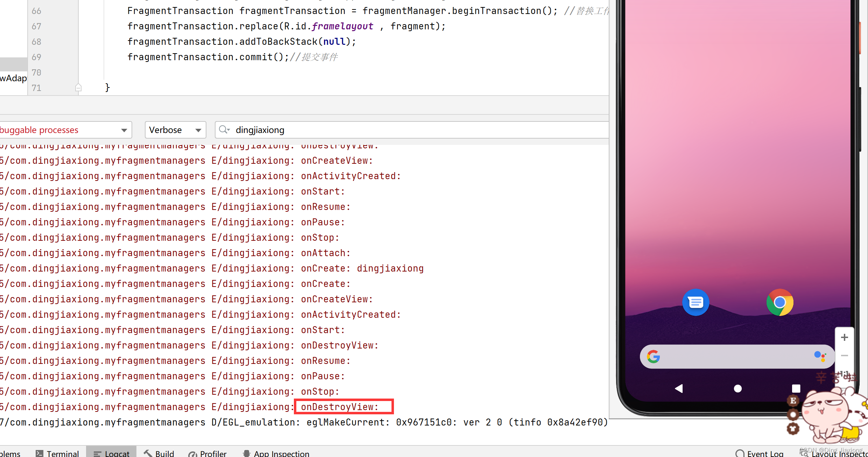Switch to the Terminal tool window
Viewport: 868px width, 457px height.
57,454
